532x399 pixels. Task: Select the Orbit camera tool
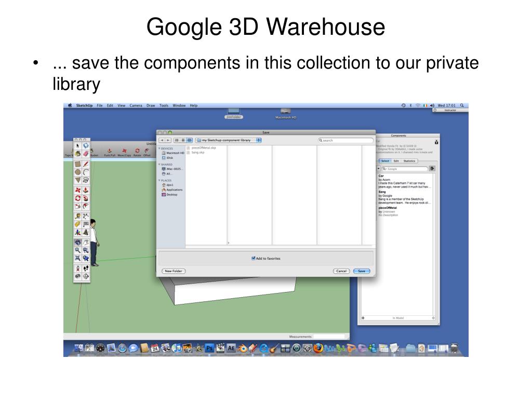coord(78,242)
